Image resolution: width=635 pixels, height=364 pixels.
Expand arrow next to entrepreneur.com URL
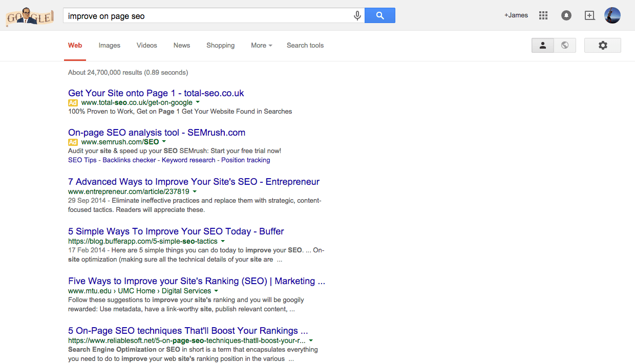[194, 191]
